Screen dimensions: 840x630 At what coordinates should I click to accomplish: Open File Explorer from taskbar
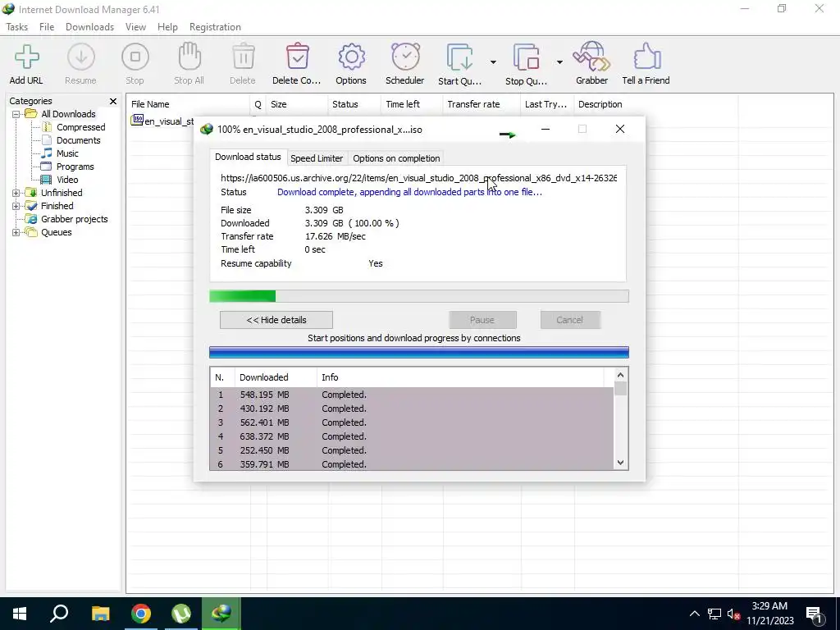[x=100, y=614]
